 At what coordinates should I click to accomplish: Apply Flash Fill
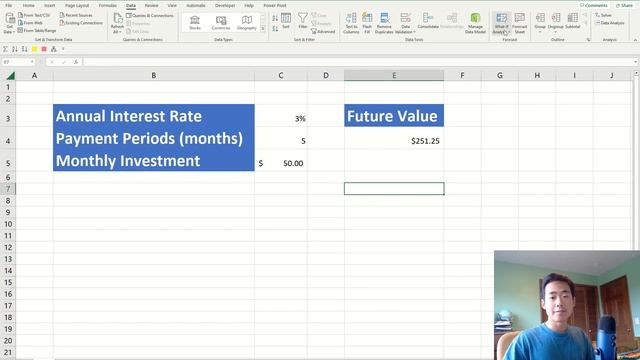pyautogui.click(x=367, y=23)
